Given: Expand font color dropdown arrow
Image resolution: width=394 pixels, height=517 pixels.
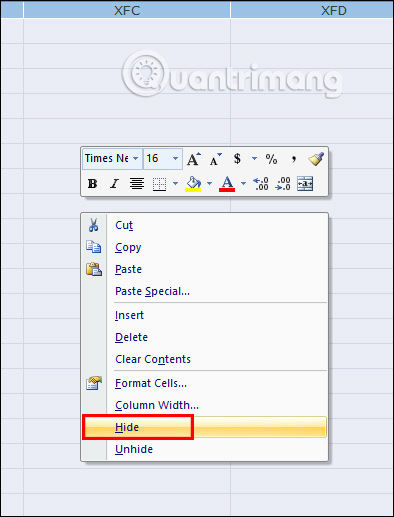Looking at the screenshot, I should click(243, 183).
